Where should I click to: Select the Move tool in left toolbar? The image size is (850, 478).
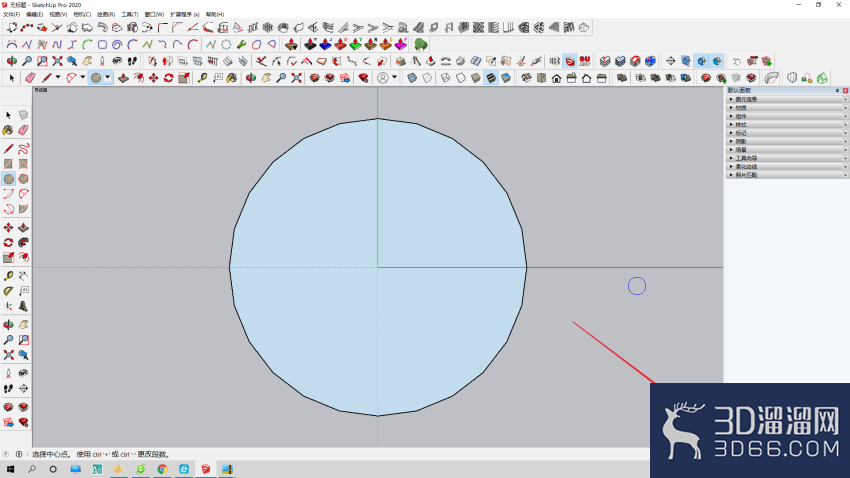point(8,228)
